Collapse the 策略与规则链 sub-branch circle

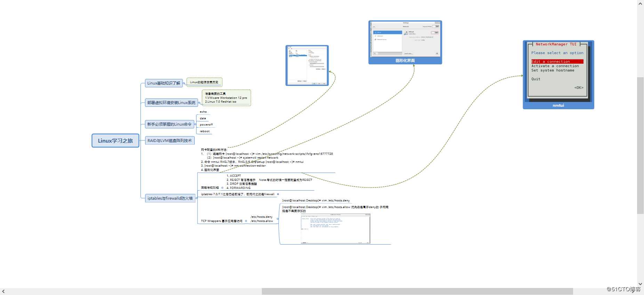tap(223, 188)
